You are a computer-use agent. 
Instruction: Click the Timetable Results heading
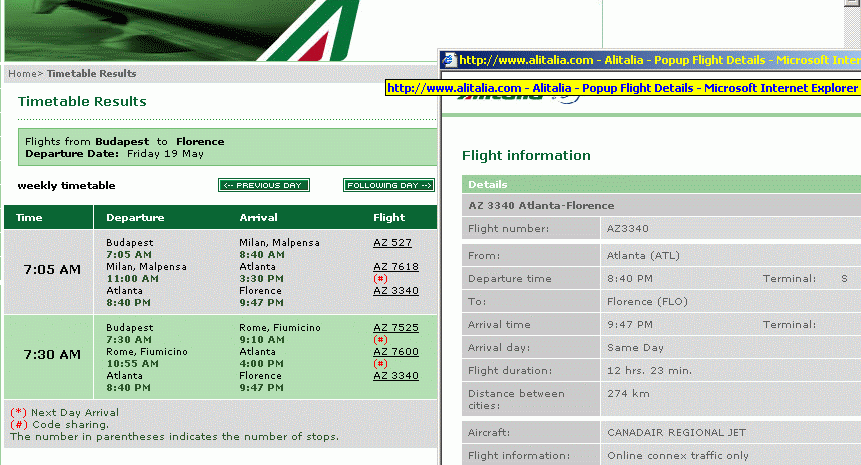[82, 102]
